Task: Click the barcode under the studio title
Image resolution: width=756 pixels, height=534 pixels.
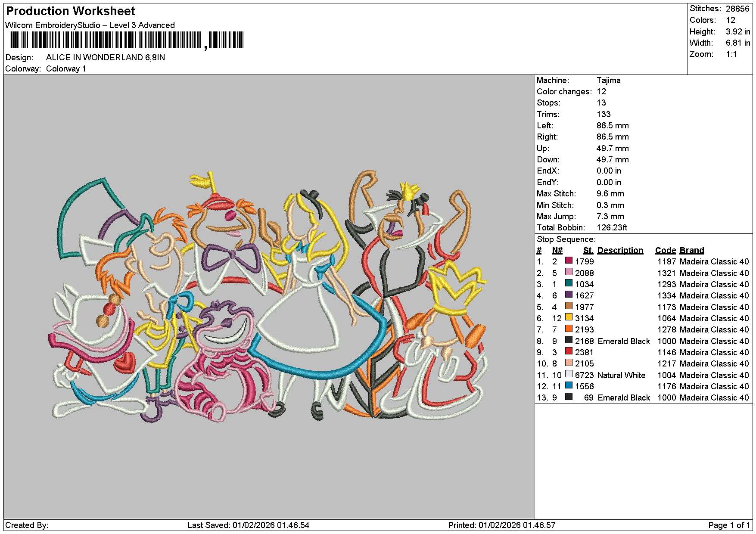Action: click(x=125, y=40)
